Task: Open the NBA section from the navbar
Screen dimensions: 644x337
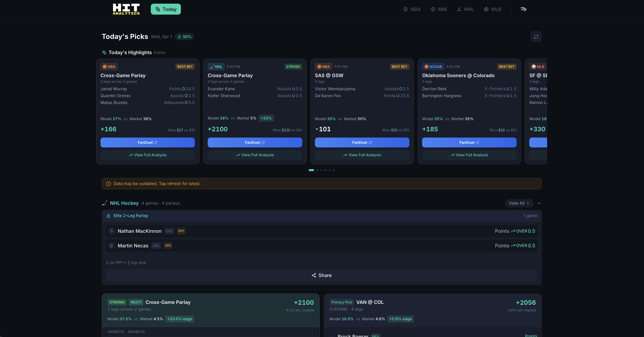Action: point(412,9)
